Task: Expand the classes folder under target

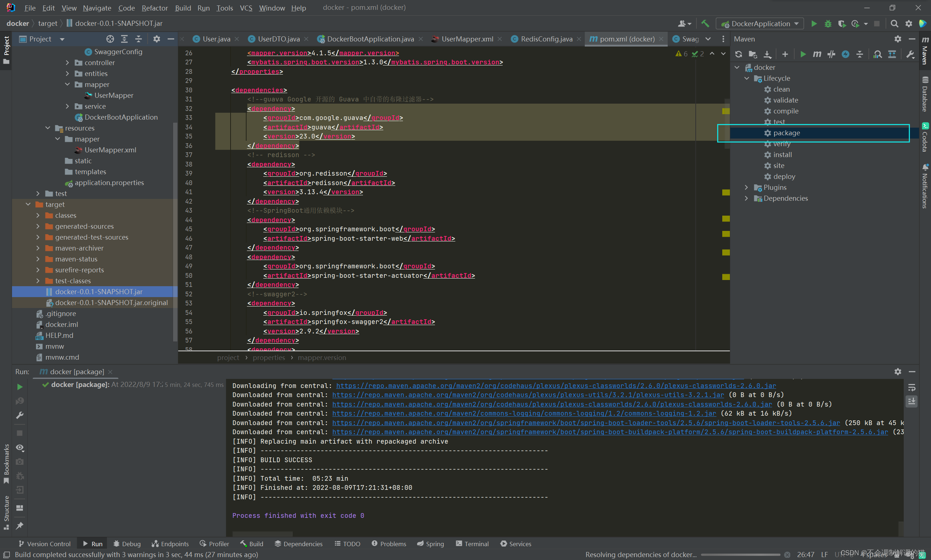Action: 38,215
